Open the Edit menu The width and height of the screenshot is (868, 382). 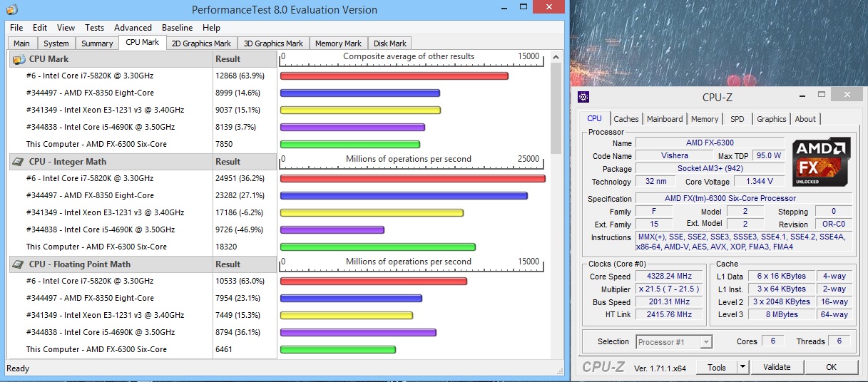(x=40, y=28)
